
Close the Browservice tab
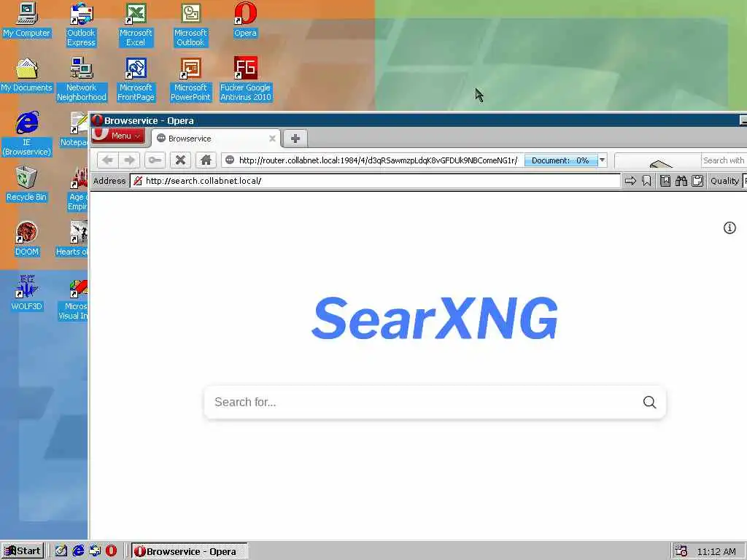272,139
